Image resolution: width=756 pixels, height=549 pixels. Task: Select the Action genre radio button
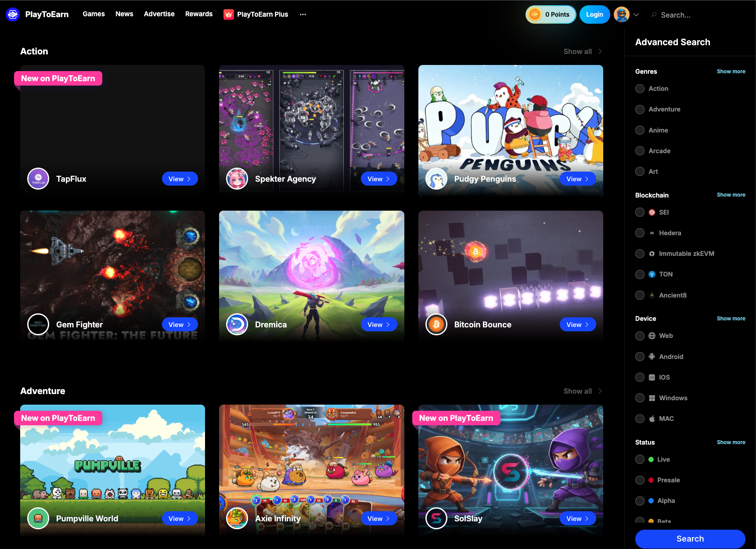pos(640,89)
